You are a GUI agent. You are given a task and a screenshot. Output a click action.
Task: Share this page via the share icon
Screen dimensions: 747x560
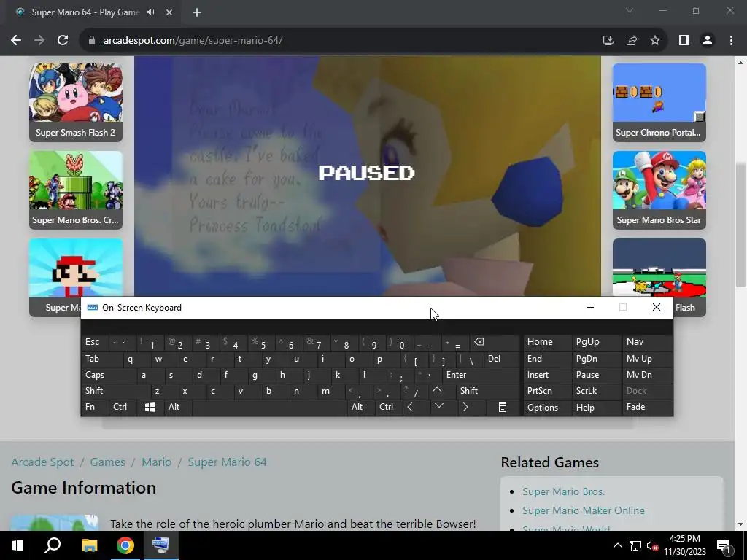(x=632, y=41)
